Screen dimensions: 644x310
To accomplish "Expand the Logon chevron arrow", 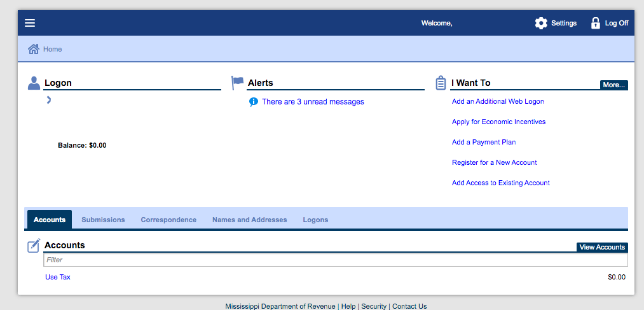I will click(49, 100).
